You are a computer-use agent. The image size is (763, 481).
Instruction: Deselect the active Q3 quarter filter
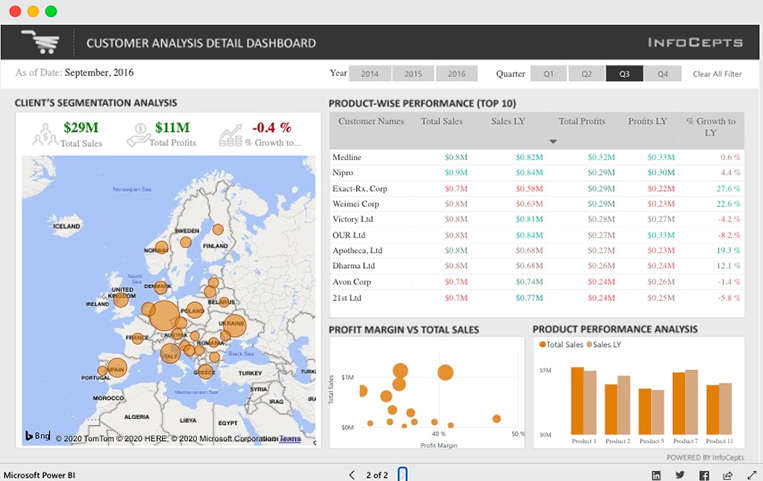624,74
